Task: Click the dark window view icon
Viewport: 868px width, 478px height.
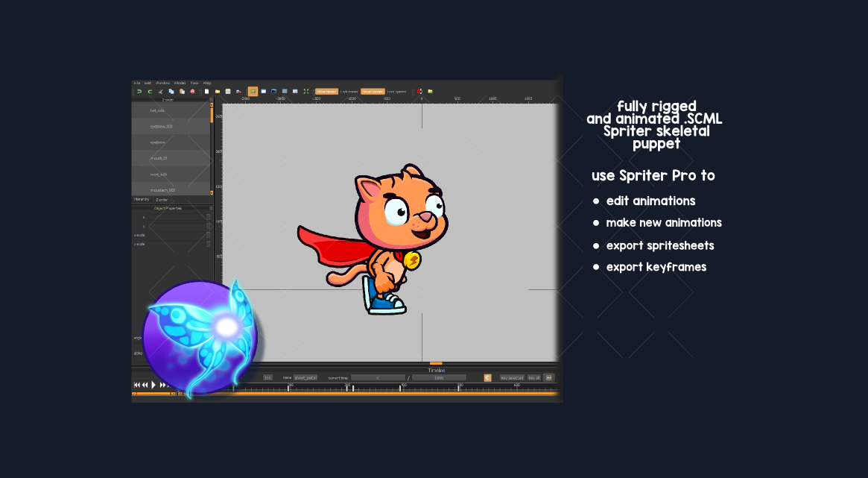Action: 274,92
